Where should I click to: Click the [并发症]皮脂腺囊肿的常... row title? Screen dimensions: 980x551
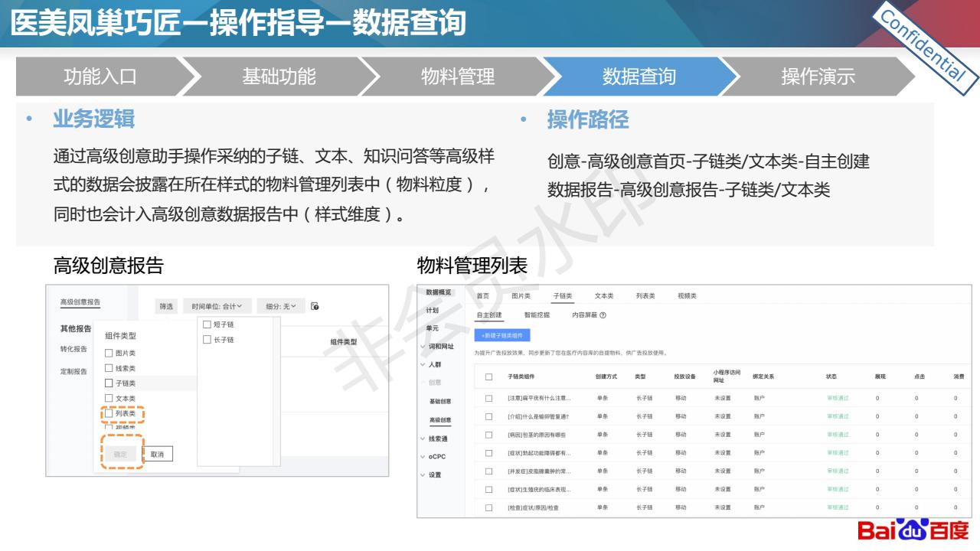point(539,471)
